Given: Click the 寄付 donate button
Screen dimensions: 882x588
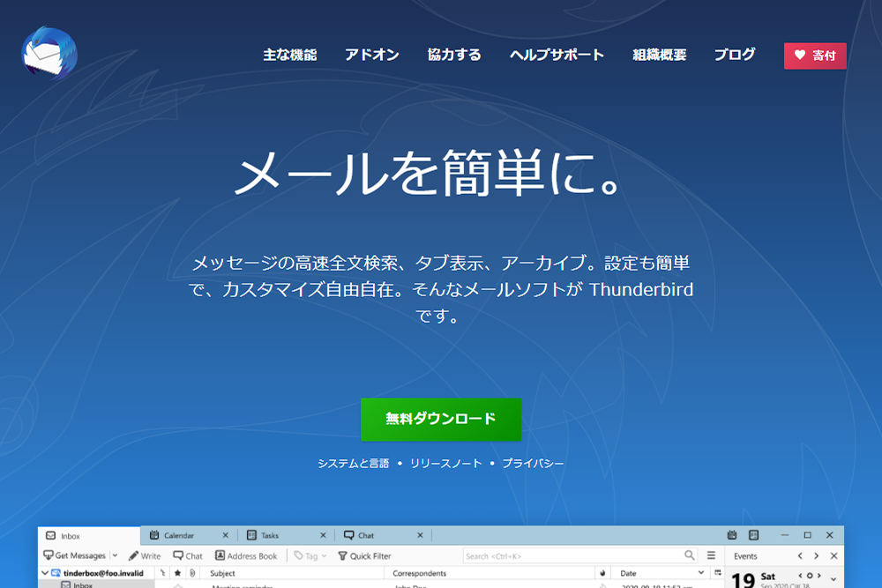Looking at the screenshot, I should 815,56.
